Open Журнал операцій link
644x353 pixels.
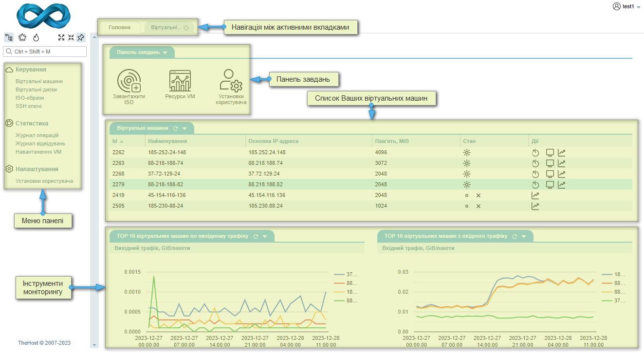tap(37, 135)
